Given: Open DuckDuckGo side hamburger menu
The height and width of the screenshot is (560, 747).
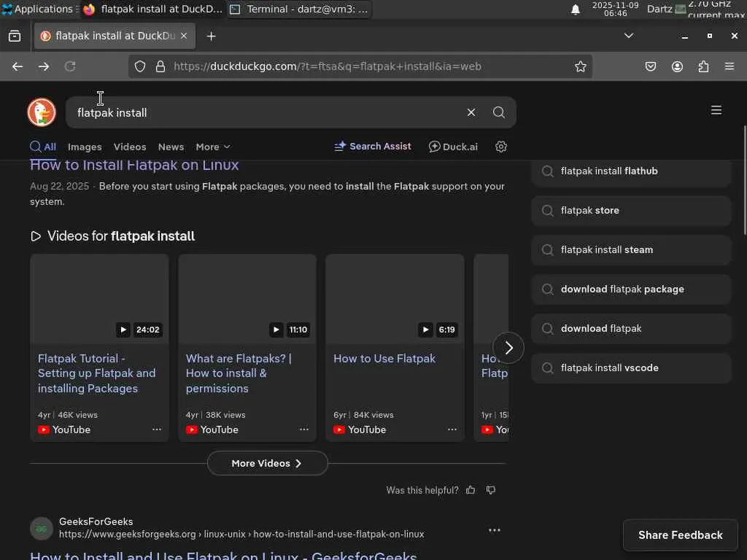Looking at the screenshot, I should tap(716, 111).
